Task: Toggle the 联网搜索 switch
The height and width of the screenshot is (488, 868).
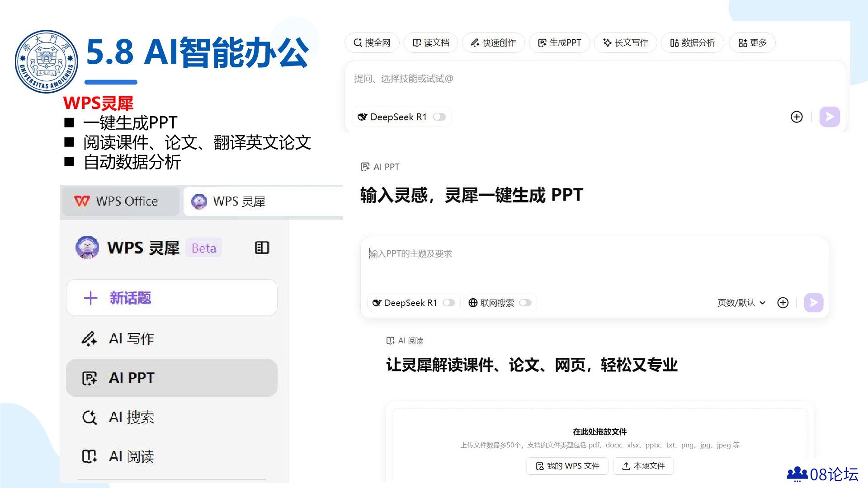Action: [525, 303]
